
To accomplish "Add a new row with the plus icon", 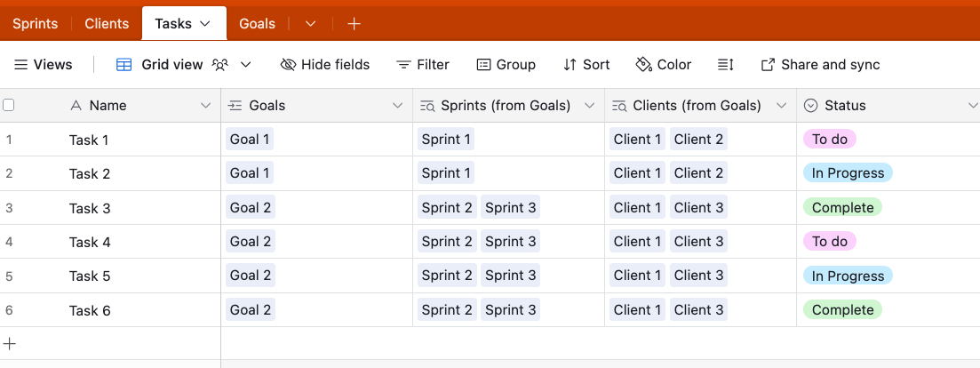I will click(x=10, y=343).
